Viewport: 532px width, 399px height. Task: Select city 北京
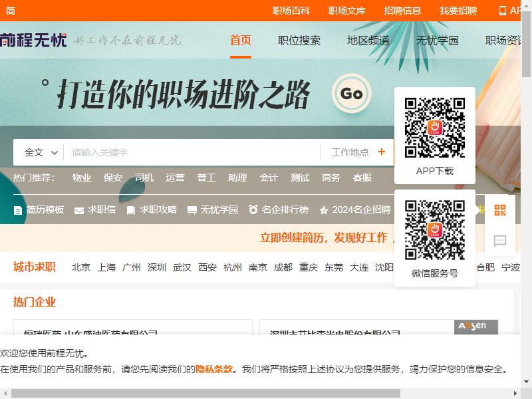point(81,267)
